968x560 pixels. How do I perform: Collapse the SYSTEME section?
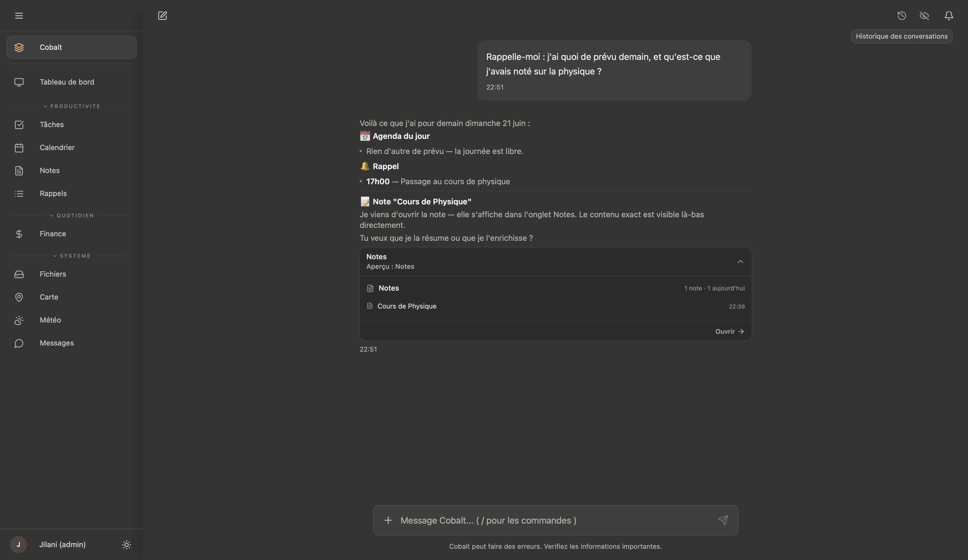pyautogui.click(x=72, y=256)
